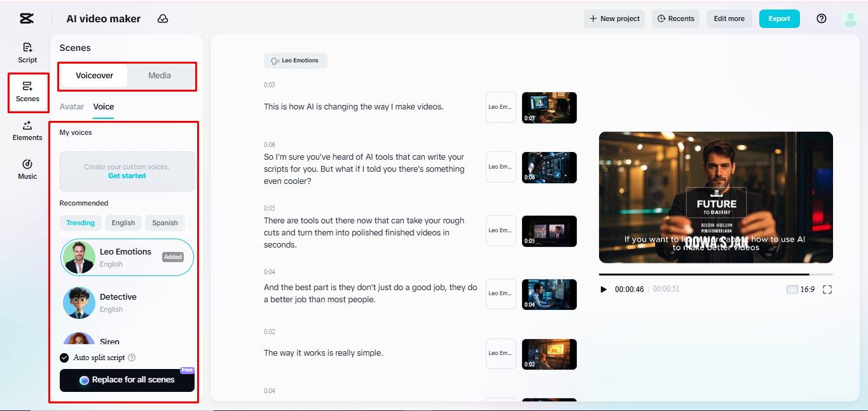Open the Recents list
The width and height of the screenshot is (868, 411).
[x=675, y=18]
